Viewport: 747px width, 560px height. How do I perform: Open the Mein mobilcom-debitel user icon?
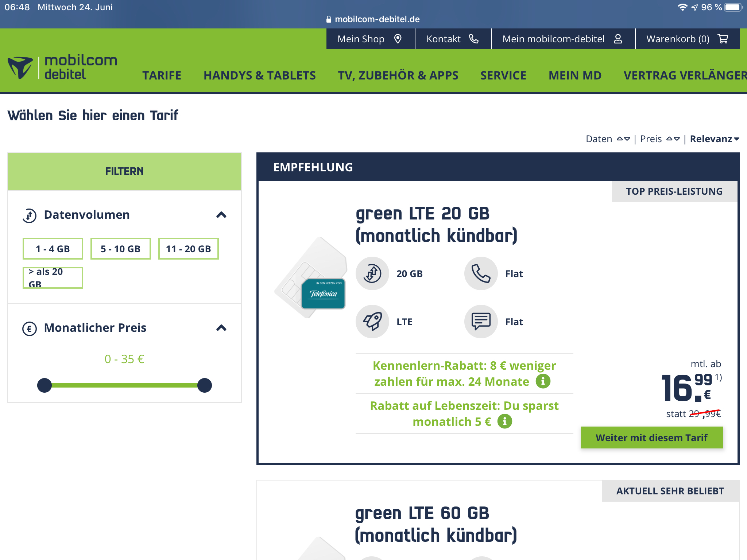[618, 39]
